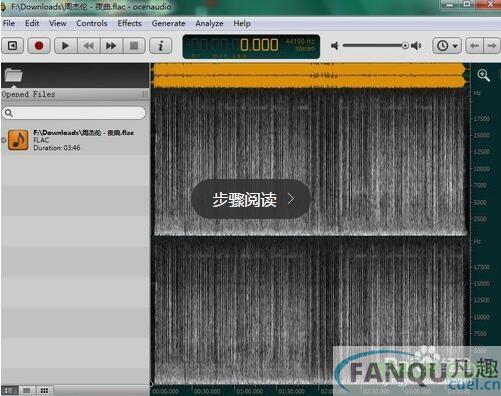
Task: Click the Opened Files header label
Action: tap(28, 94)
